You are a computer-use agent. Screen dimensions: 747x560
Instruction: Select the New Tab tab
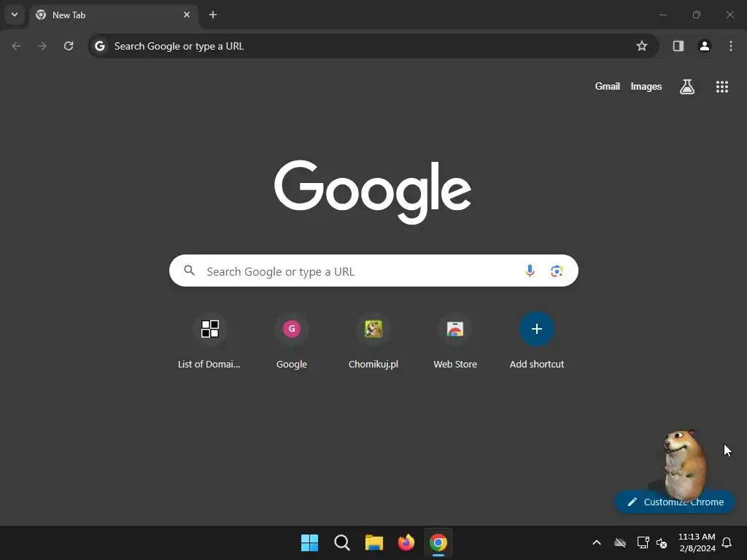click(x=113, y=15)
